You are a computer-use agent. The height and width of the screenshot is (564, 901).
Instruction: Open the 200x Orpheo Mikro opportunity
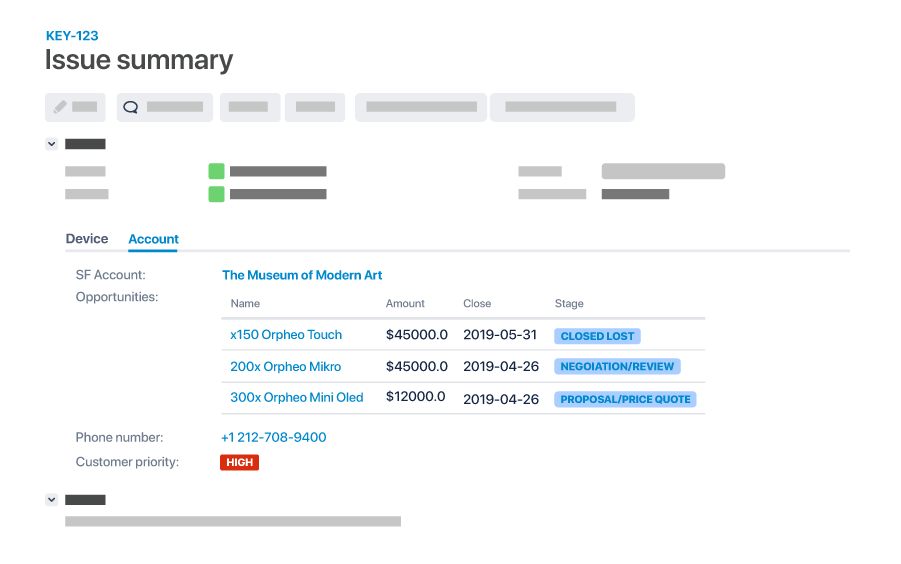click(286, 366)
